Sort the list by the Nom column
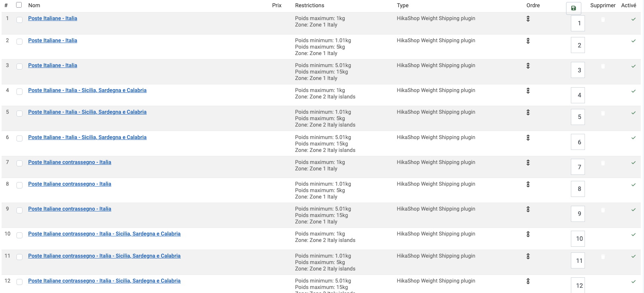644x293 pixels. (x=34, y=6)
